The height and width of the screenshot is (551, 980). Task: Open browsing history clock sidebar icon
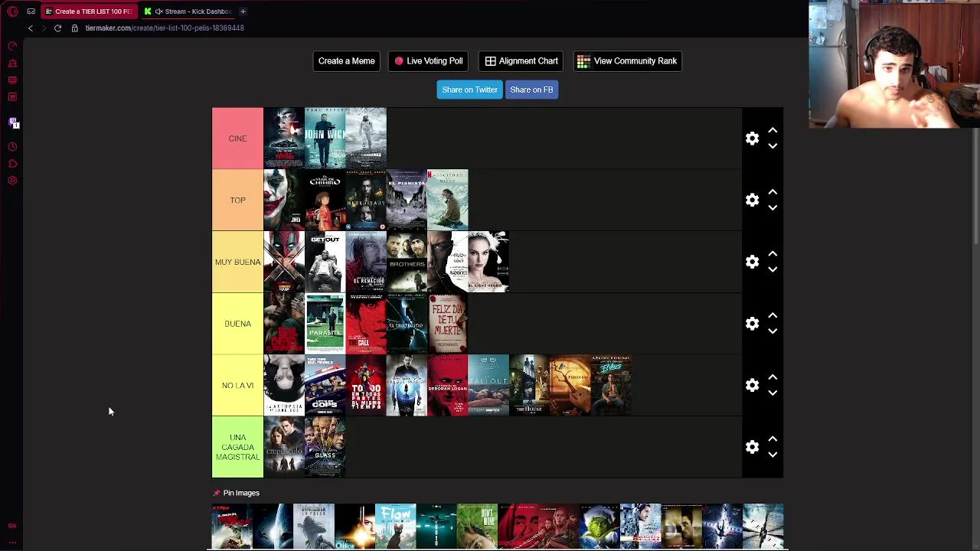pyautogui.click(x=12, y=147)
